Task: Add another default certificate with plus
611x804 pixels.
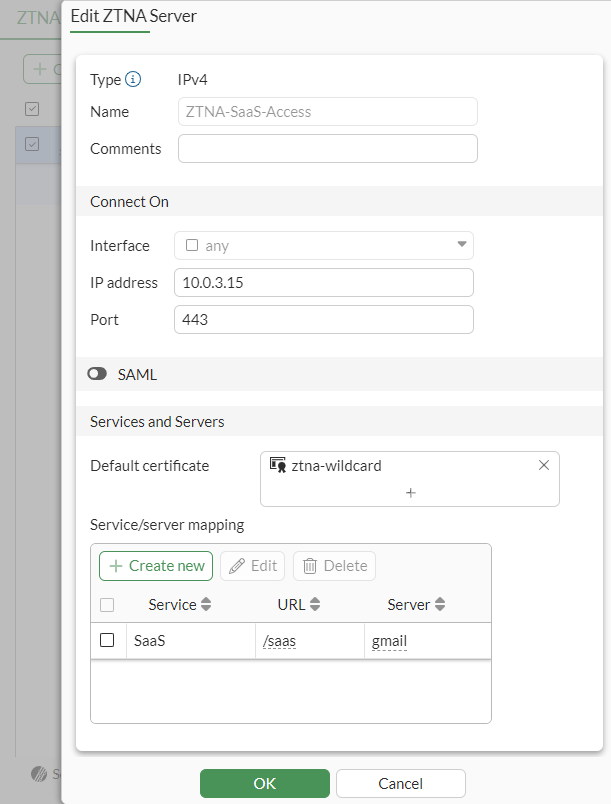Action: coord(410,492)
